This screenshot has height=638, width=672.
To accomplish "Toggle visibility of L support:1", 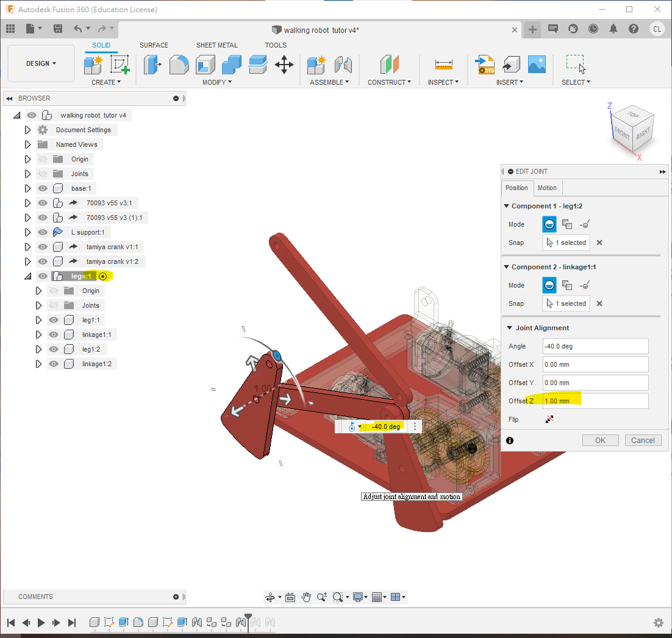I will [43, 232].
